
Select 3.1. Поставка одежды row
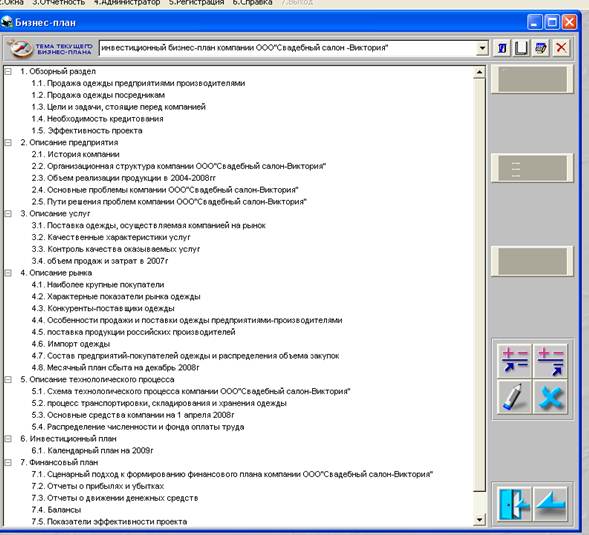click(148, 225)
